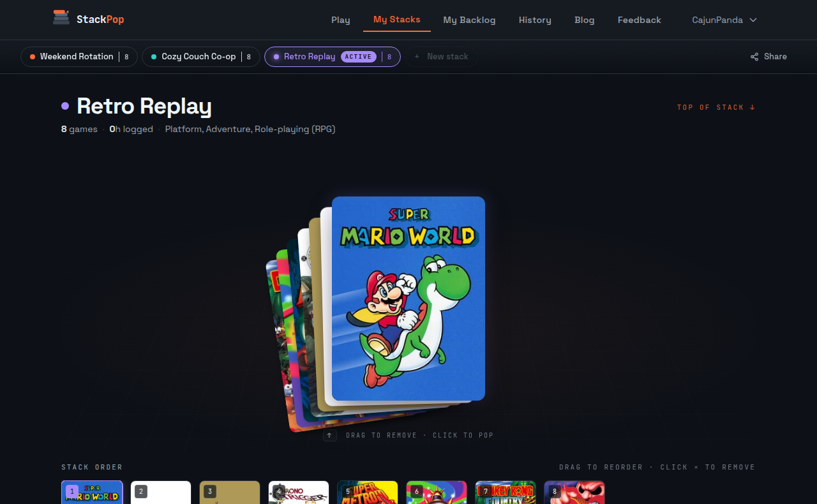Select stack slot 4 Chrono Trigger
Screen dimensions: 817x504
tap(299, 492)
